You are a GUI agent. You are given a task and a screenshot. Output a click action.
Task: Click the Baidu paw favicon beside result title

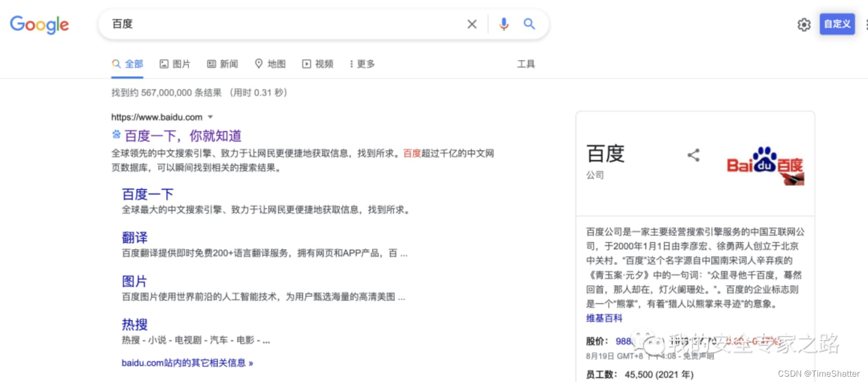coord(116,134)
